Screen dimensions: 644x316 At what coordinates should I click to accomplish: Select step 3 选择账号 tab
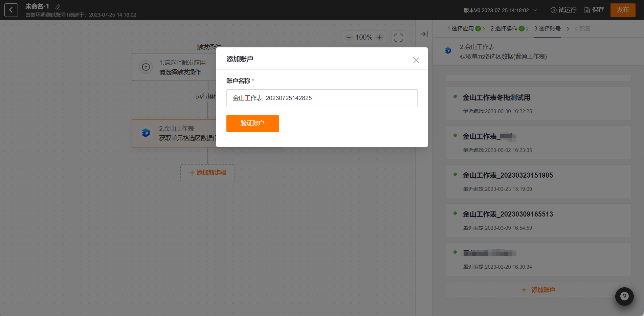click(x=547, y=29)
